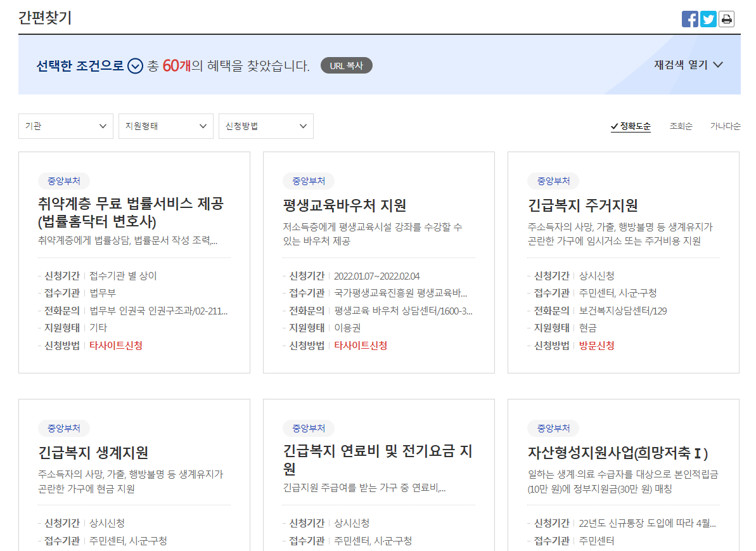Open 자산형성지원사업(희망저축 I) card title
The height and width of the screenshot is (551, 756).
618,453
